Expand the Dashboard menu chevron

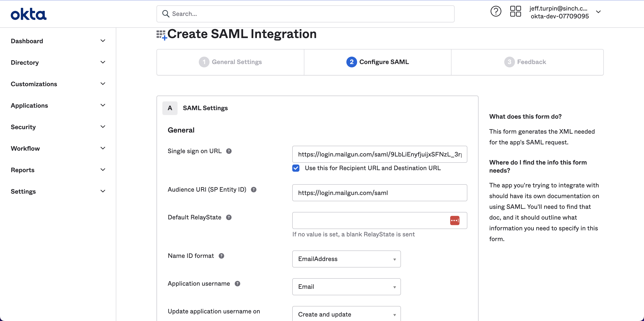[103, 41]
